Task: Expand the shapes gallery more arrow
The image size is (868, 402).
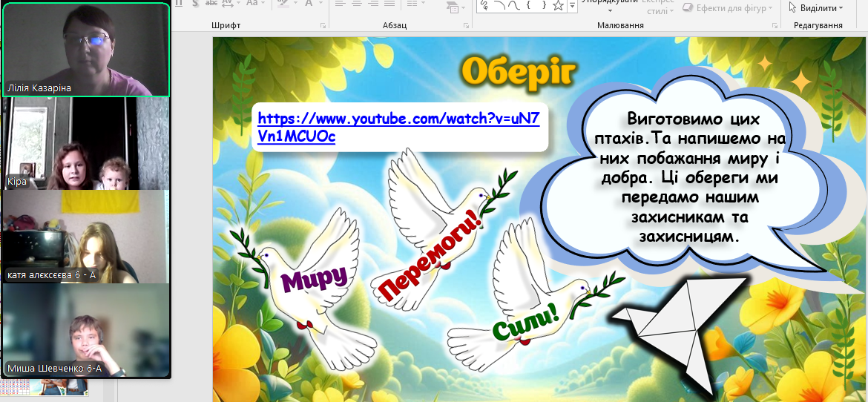Action: click(573, 5)
